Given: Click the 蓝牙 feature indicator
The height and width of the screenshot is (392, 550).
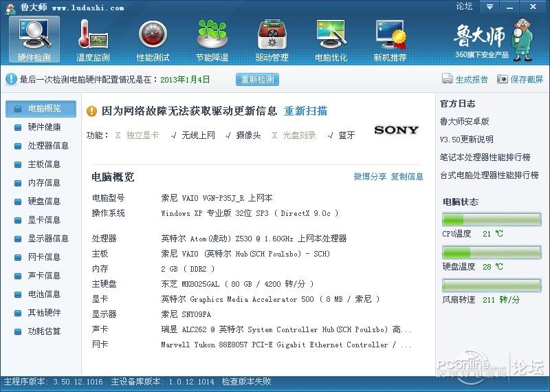Looking at the screenshot, I should click(x=341, y=135).
